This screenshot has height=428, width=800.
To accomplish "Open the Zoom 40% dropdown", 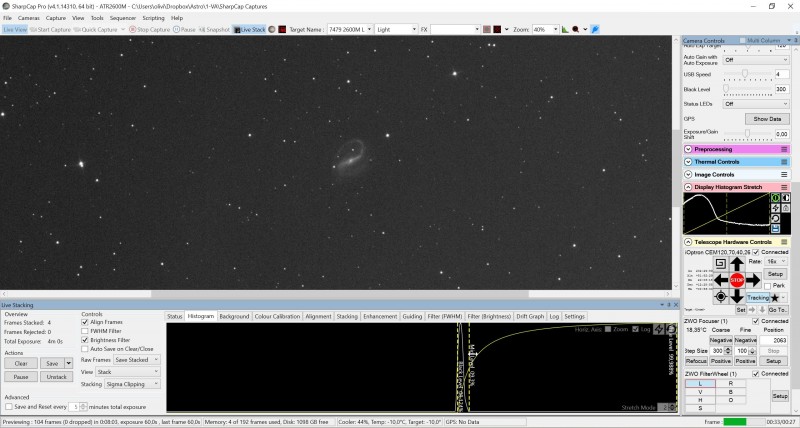I will [545, 30].
